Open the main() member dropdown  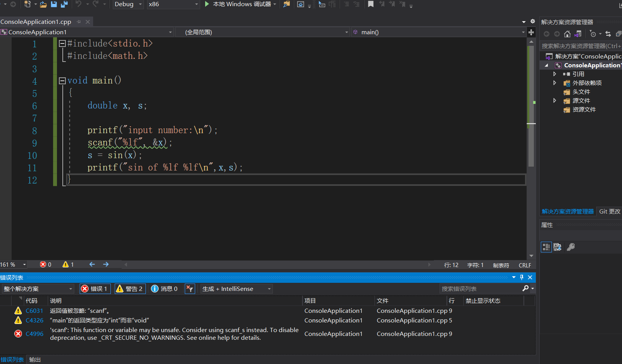click(439, 32)
